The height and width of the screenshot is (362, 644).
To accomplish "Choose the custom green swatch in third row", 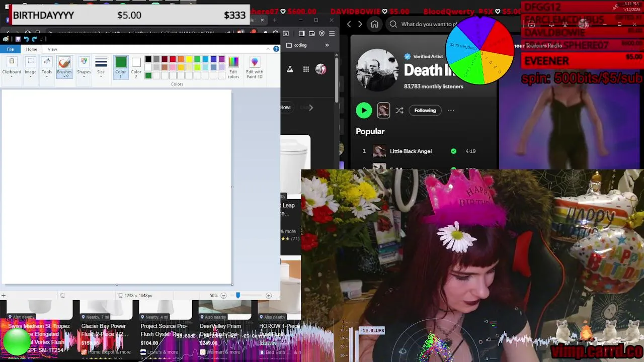I will [x=148, y=75].
